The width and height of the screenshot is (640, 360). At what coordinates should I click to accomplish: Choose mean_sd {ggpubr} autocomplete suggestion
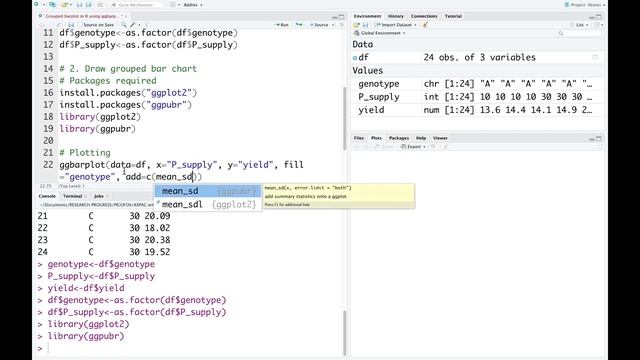208,191
